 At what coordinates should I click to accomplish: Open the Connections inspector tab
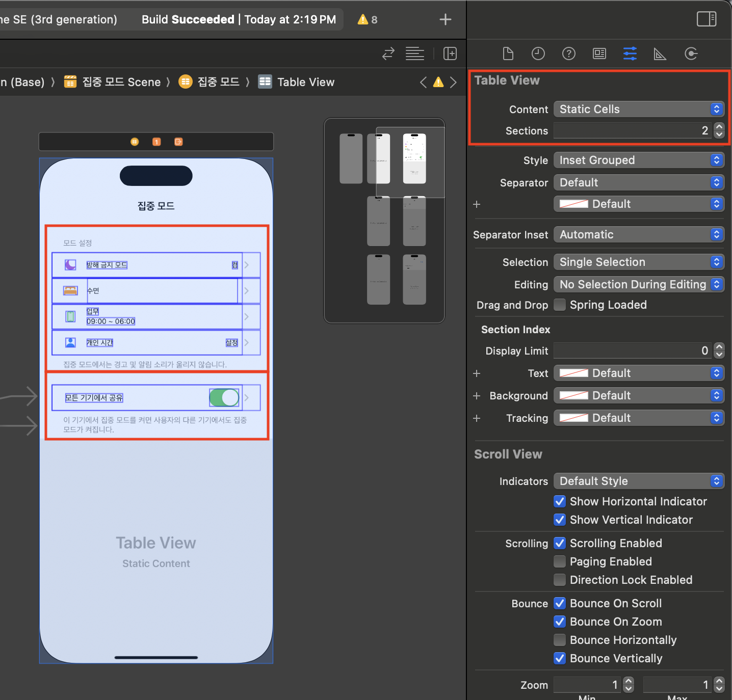click(691, 53)
